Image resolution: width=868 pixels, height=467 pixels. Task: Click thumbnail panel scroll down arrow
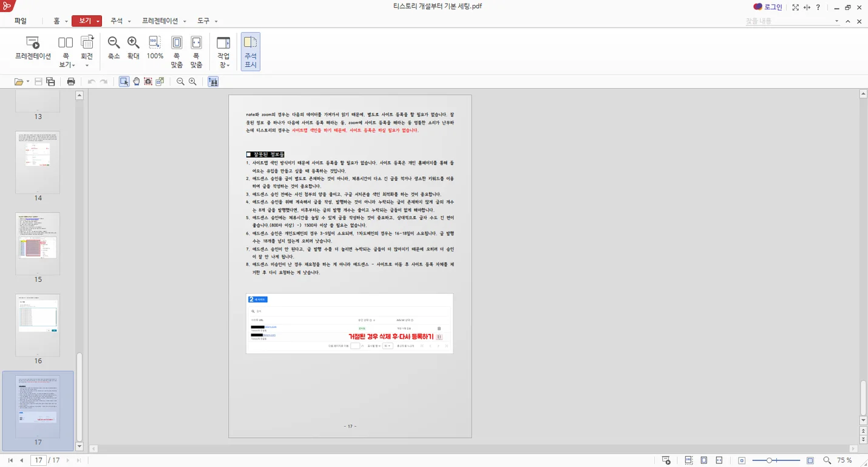(80, 446)
